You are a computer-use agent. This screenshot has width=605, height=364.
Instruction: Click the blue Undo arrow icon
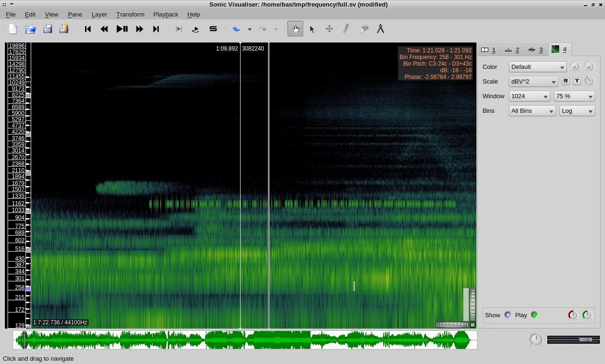pyautogui.click(x=236, y=29)
